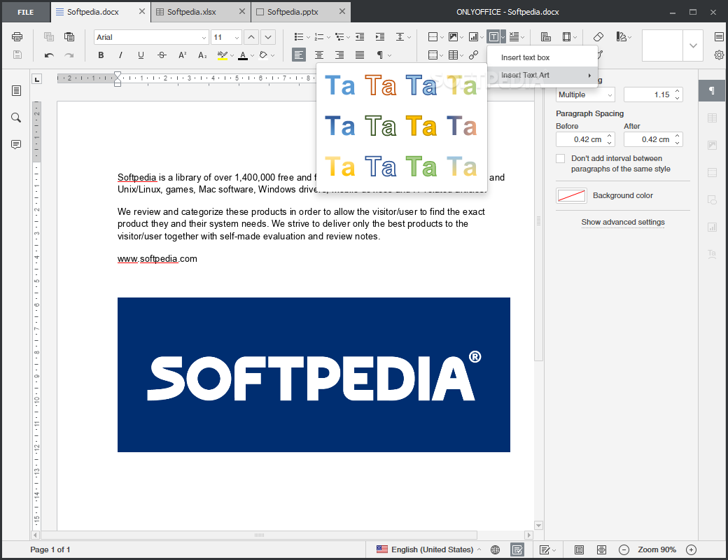Increase font size with up caret
The height and width of the screenshot is (560, 728).
[251, 37]
